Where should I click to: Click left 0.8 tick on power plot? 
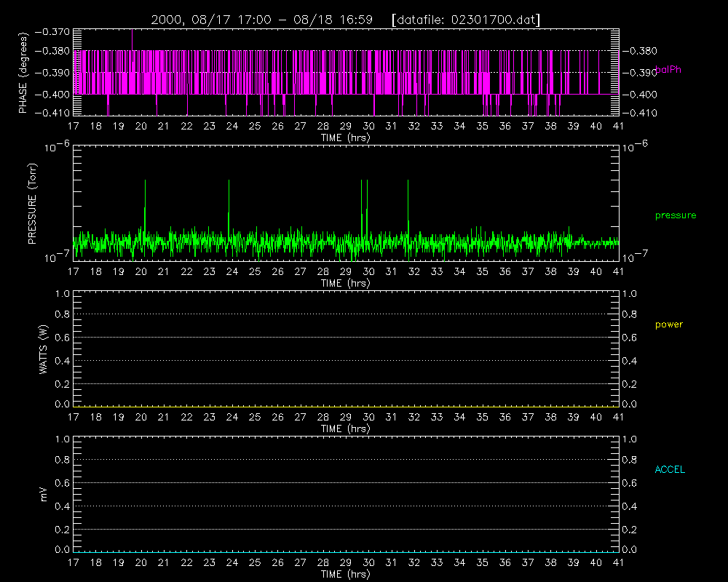pos(62,314)
